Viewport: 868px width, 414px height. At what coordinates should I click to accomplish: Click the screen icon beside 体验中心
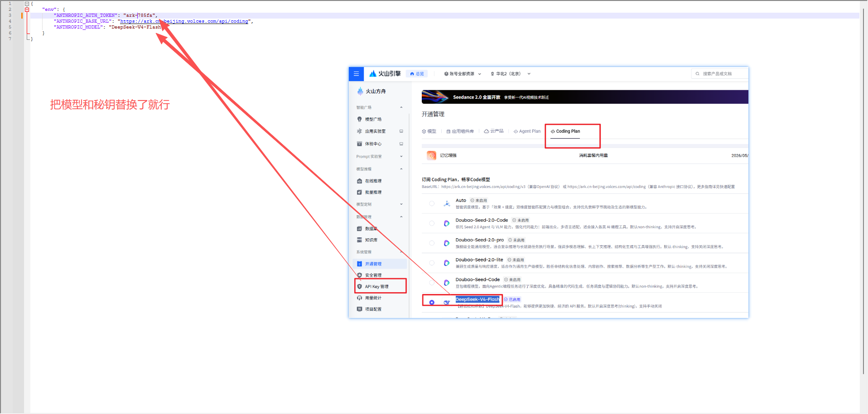tap(401, 144)
